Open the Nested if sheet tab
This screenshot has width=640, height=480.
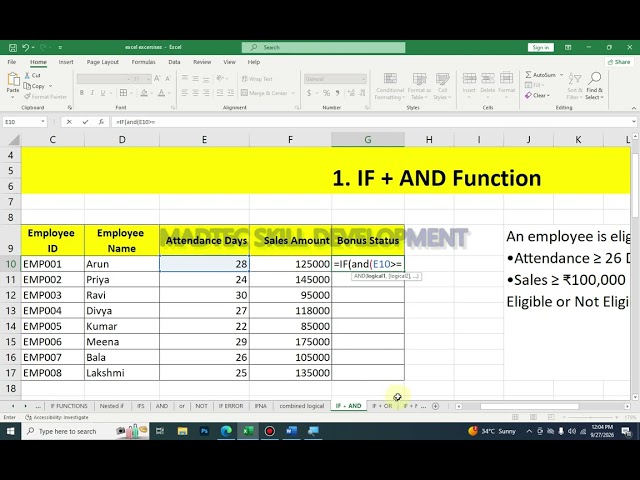(x=111, y=406)
